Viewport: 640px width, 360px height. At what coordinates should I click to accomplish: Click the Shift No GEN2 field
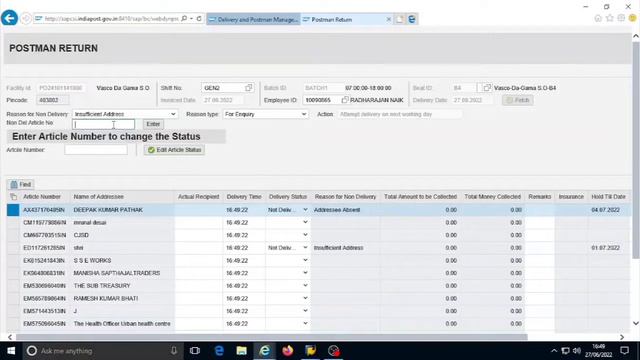222,88
